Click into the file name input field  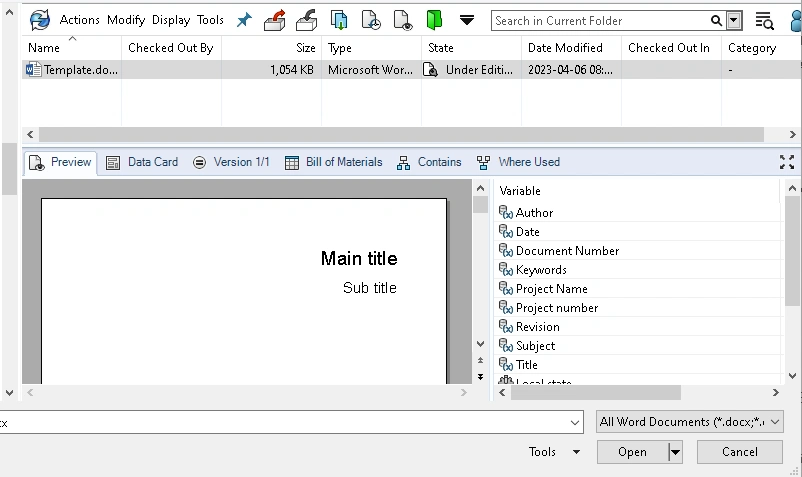pos(284,422)
